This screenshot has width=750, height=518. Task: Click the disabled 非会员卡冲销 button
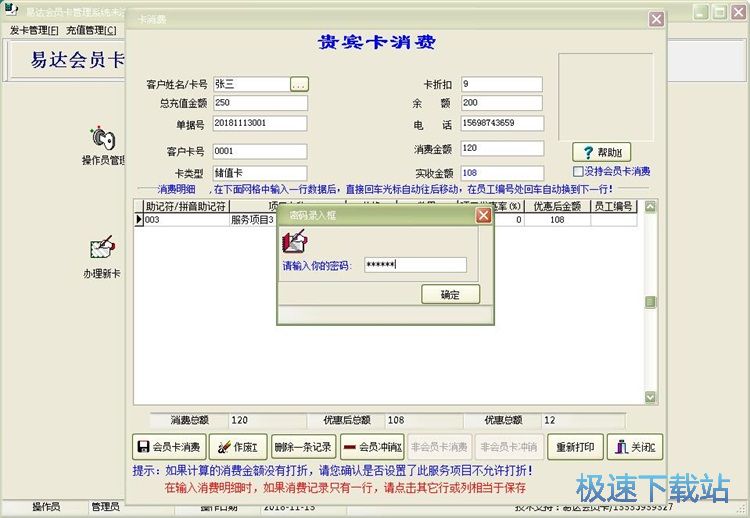click(509, 447)
